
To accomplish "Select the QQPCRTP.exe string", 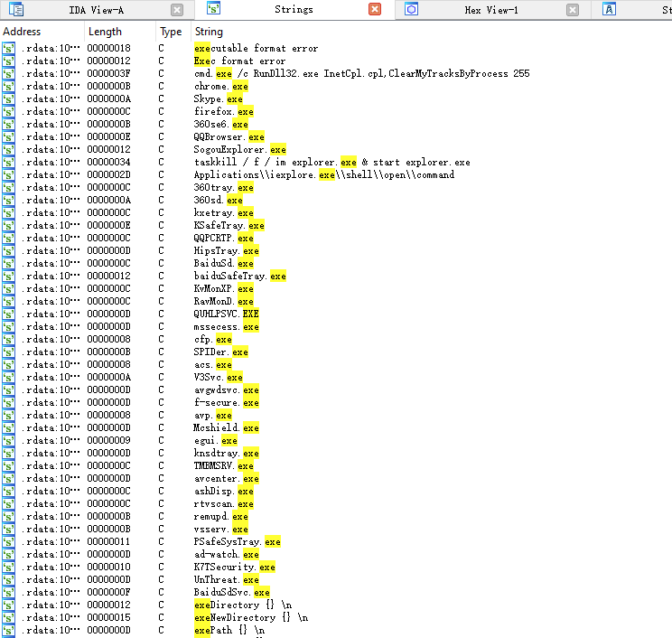I will click(224, 238).
